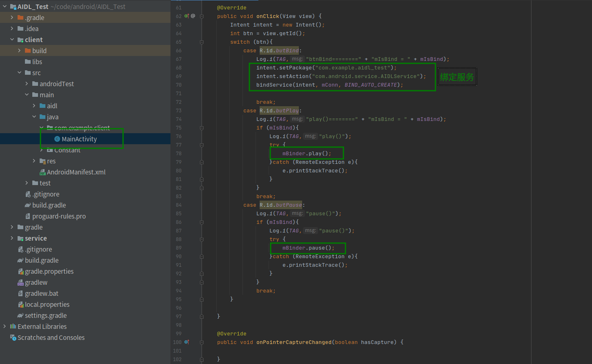
Task: Click the aidl source folder icon
Action: [x=43, y=106]
